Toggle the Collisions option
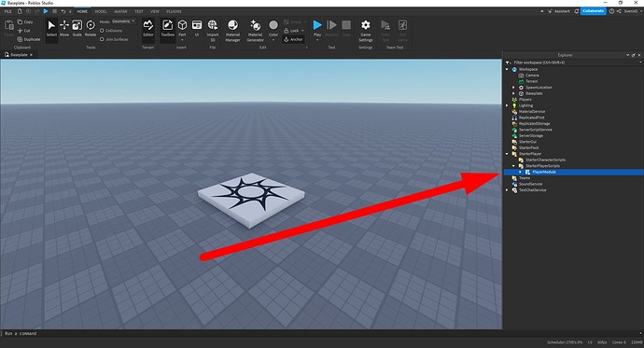Image resolution: width=644 pixels, height=348 pixels. [111, 31]
